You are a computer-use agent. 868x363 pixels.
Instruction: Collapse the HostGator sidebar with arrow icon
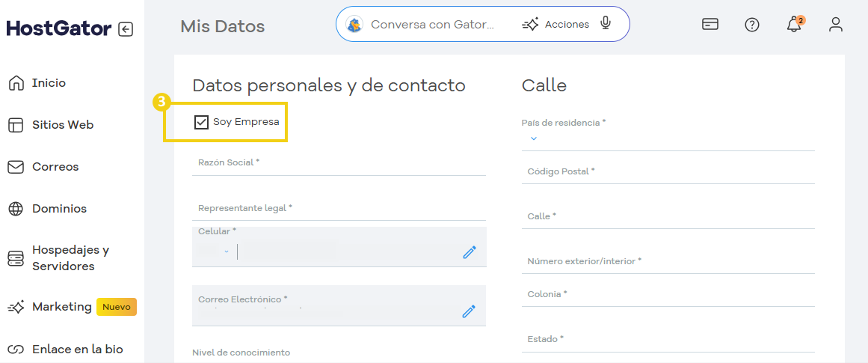pos(126,29)
